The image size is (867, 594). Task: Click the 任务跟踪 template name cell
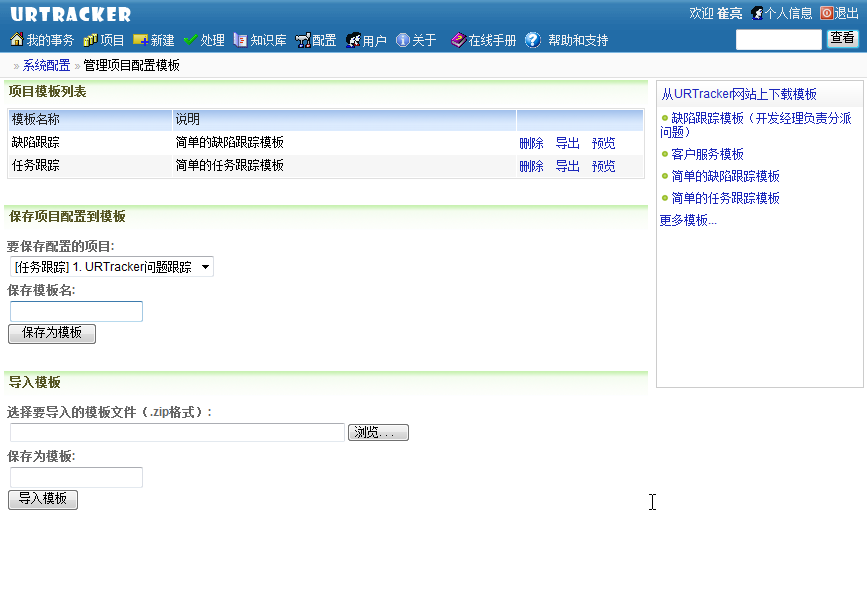coord(90,165)
